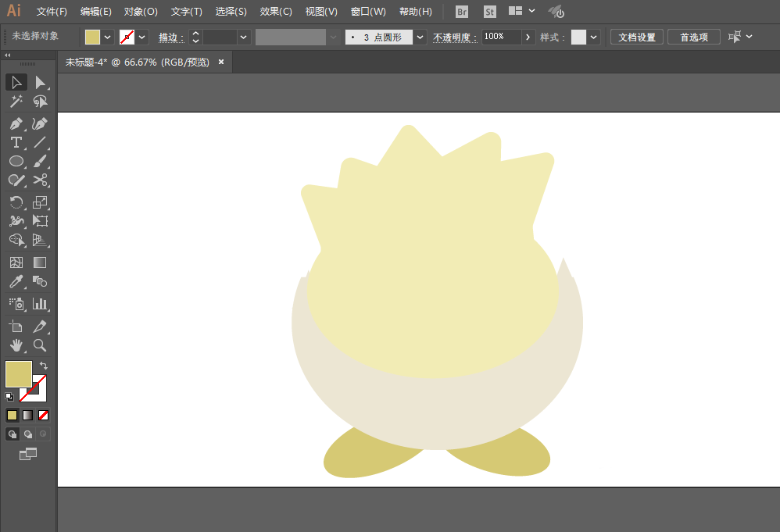Pick the Paintbrush tool
The image size is (780, 532).
click(40, 161)
